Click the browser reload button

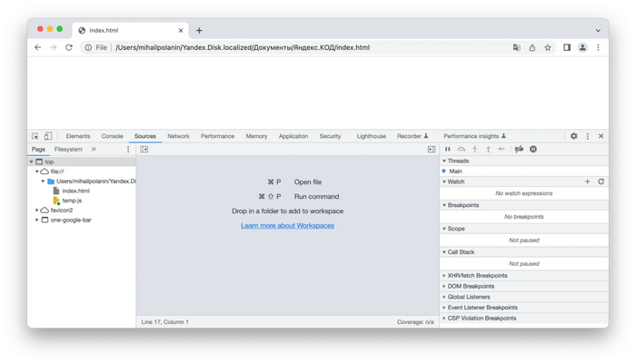tap(68, 47)
